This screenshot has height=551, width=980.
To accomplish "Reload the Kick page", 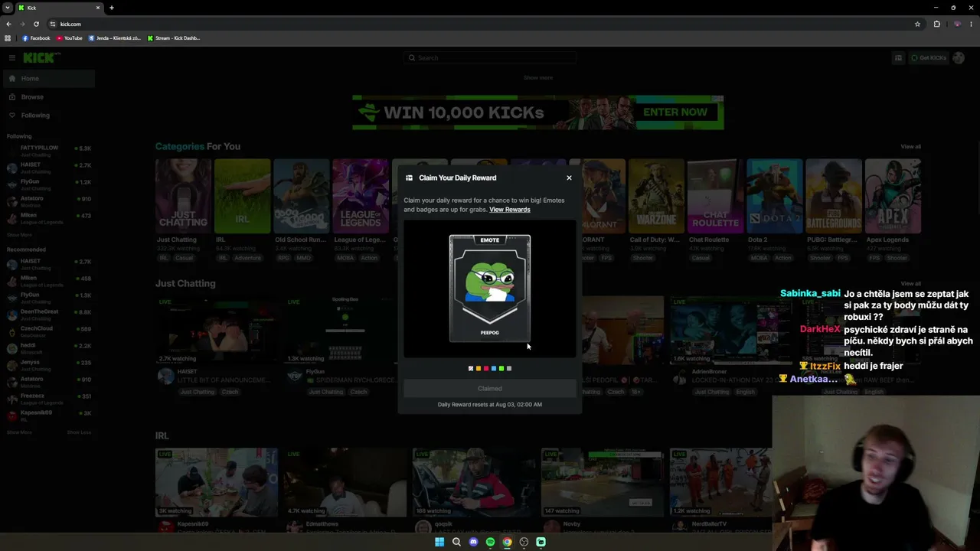I will click(36, 24).
